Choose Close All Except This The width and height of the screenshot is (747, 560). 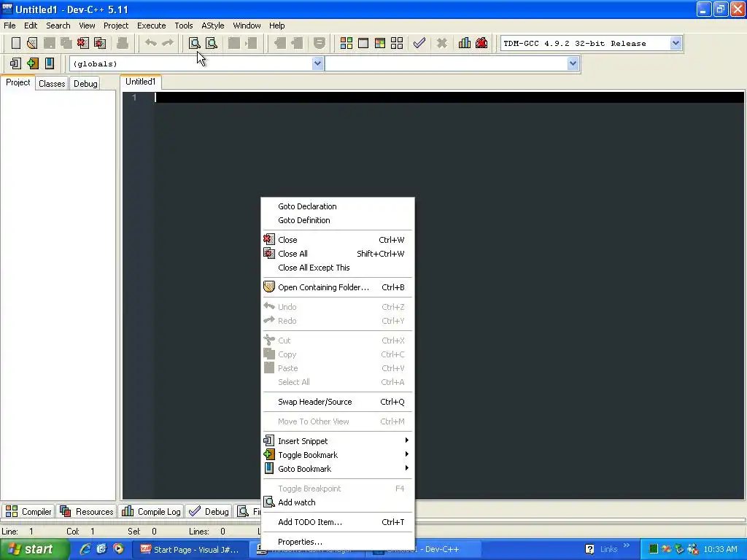click(x=337, y=268)
